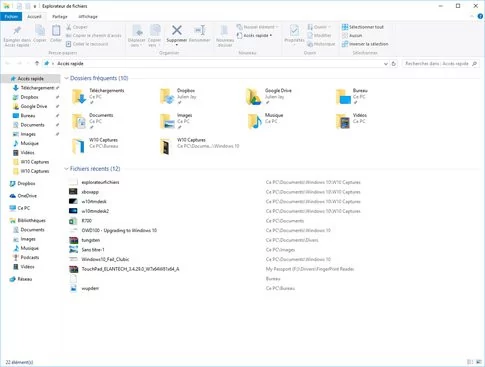This screenshot has width=485, height=367.
Task: Click the Supprimer delete icon in ribbon
Action: (177, 30)
